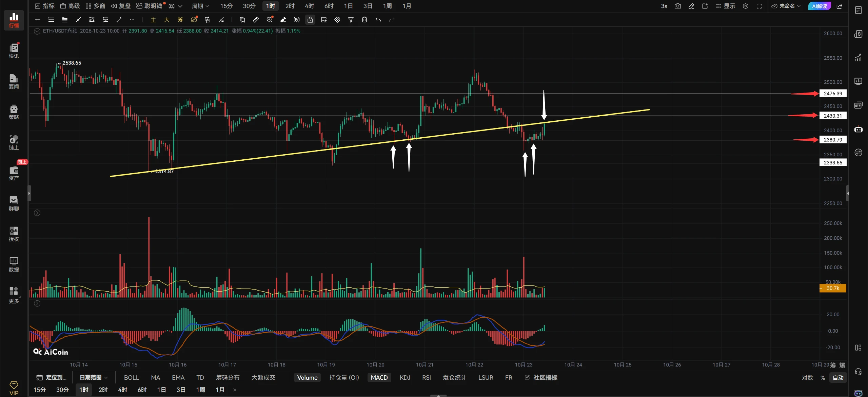Open 策略 strategy in left sidebar
The height and width of the screenshot is (397, 868).
[14, 112]
